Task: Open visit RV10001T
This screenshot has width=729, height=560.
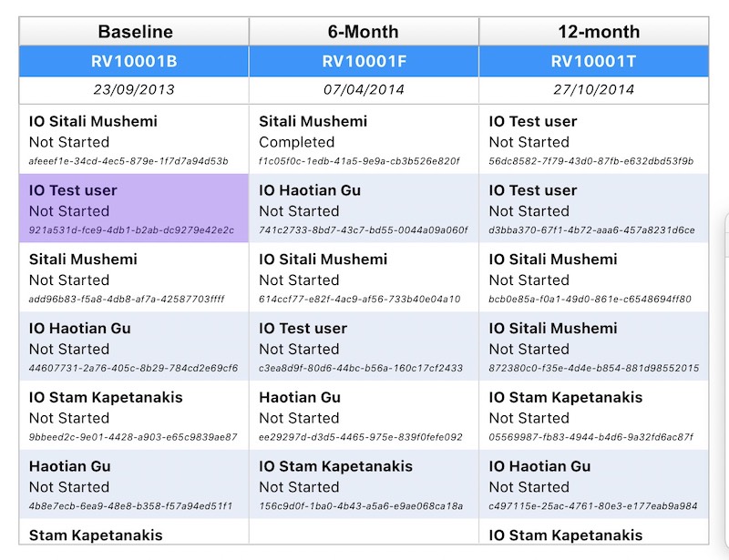Action: (593, 62)
